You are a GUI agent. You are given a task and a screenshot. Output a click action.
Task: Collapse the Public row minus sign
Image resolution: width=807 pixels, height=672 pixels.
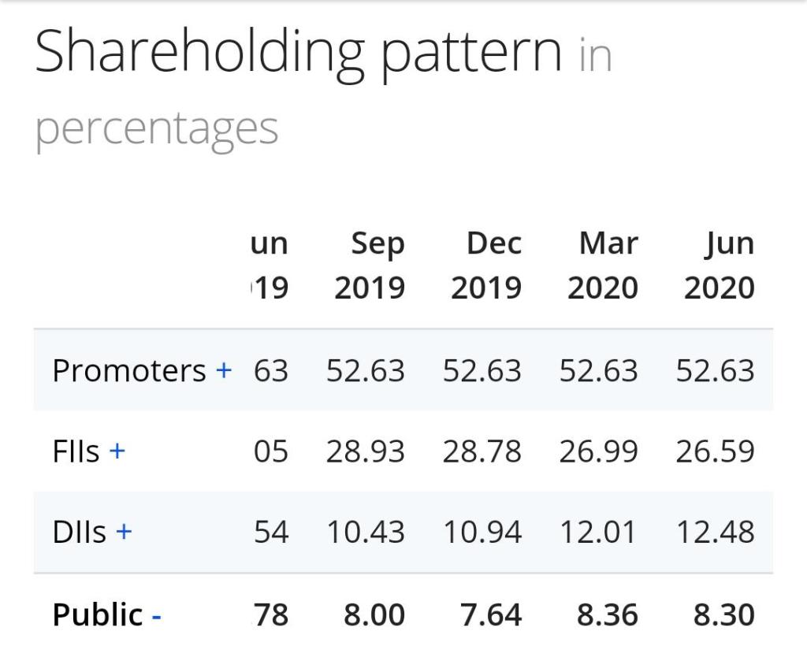[x=156, y=615]
